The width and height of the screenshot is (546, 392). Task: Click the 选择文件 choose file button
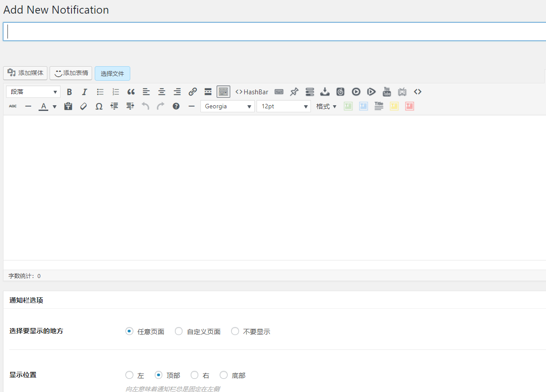[112, 73]
